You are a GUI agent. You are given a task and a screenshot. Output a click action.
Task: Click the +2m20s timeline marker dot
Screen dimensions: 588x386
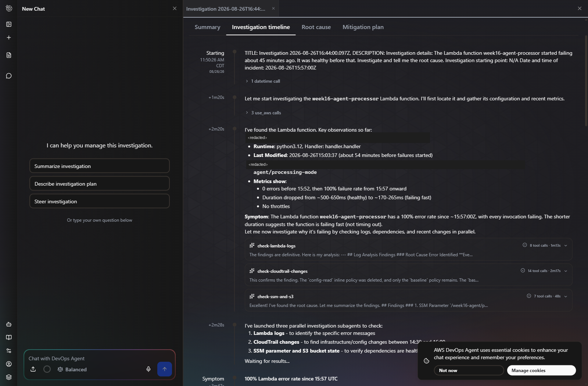pos(234,129)
